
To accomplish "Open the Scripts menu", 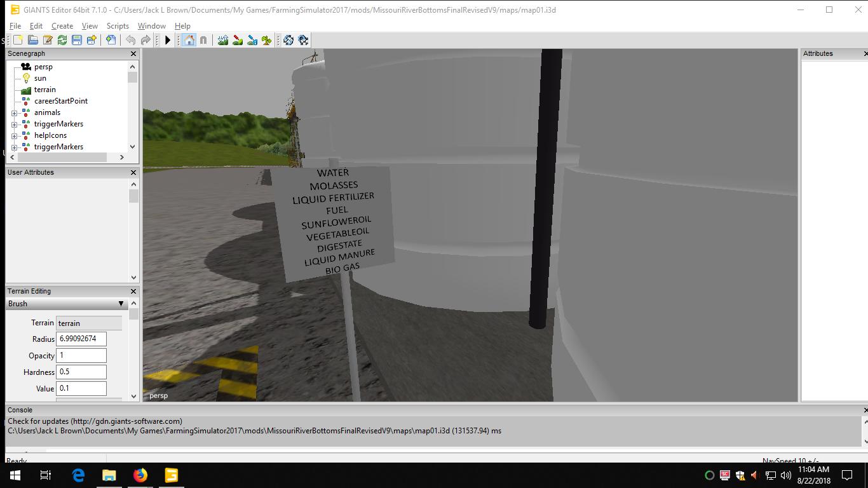I will coord(118,26).
